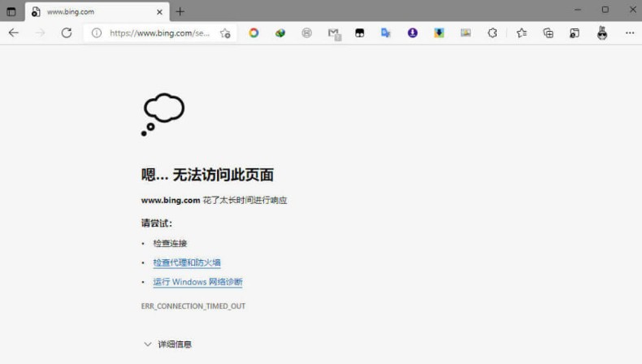Go back to the previous page

pyautogui.click(x=14, y=32)
